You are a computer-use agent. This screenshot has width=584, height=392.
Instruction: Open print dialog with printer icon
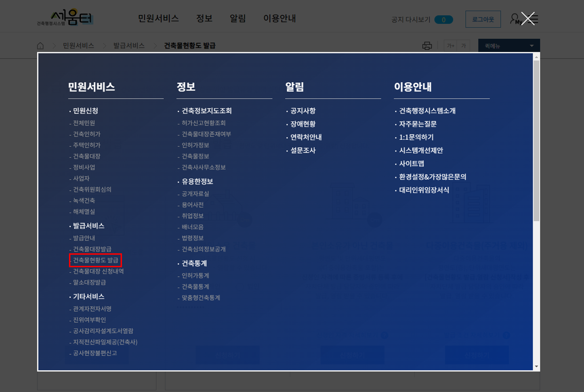(427, 45)
